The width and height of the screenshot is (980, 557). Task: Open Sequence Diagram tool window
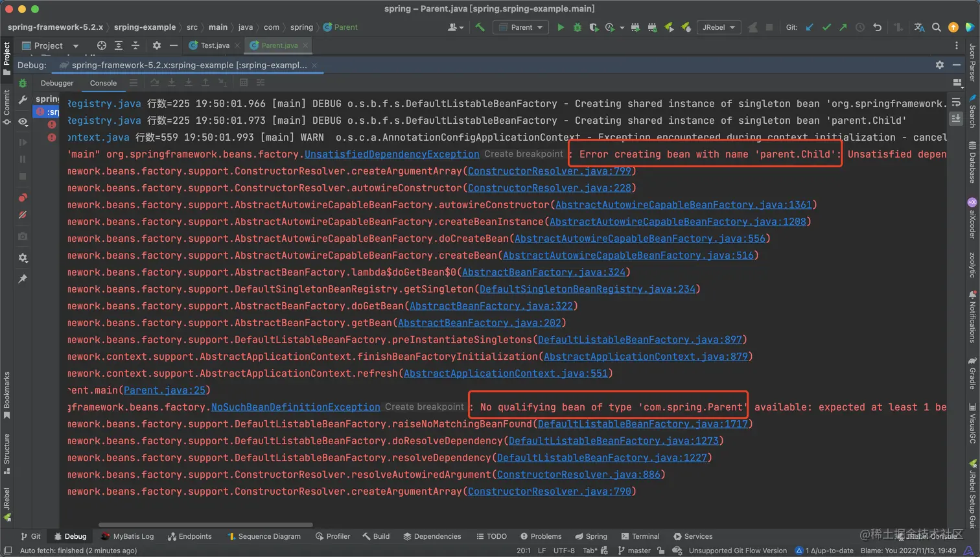coord(264,536)
